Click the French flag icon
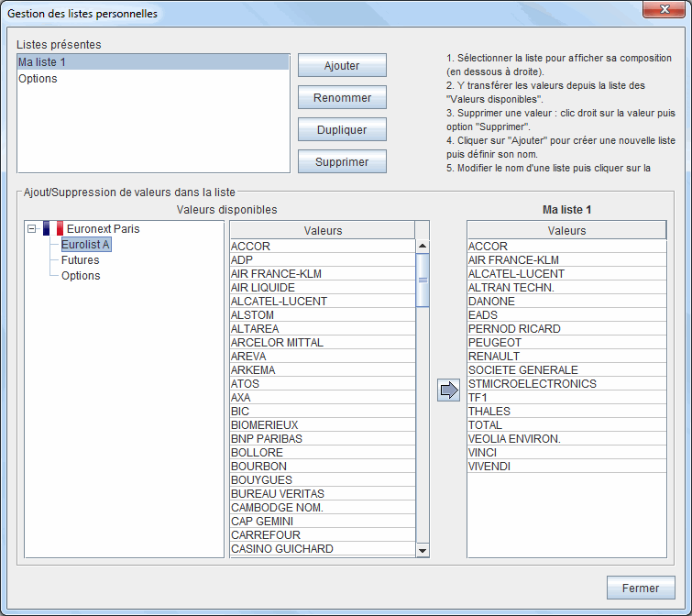Viewport: 692px width, 616px height. 52,228
